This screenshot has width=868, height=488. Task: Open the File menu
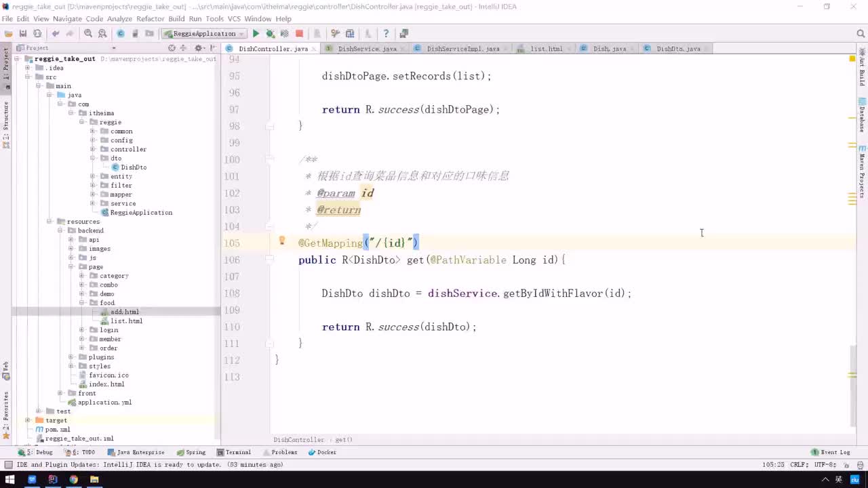(7, 19)
